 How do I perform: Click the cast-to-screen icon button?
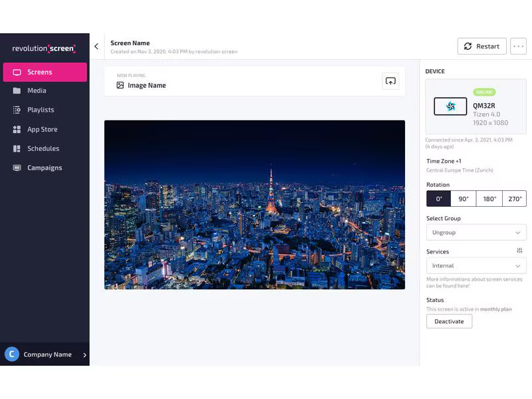(x=390, y=81)
